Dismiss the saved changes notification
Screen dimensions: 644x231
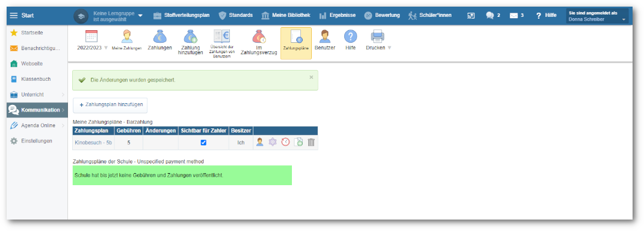click(x=311, y=77)
